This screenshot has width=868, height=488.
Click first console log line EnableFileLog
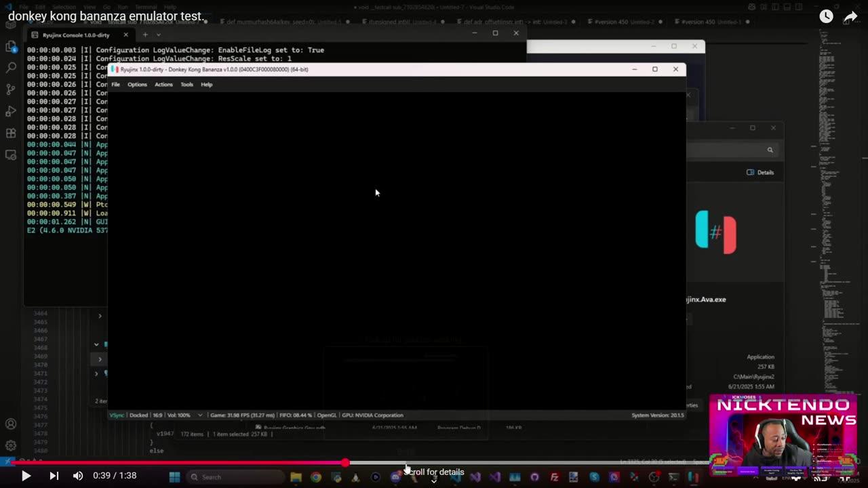tap(176, 50)
